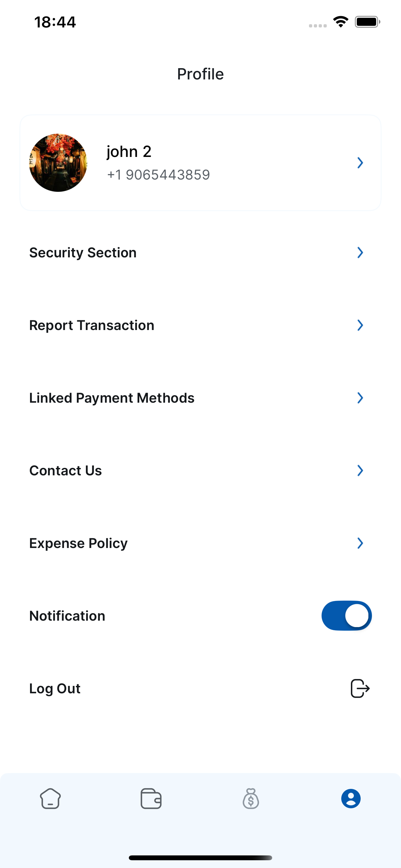Image resolution: width=401 pixels, height=868 pixels.
Task: Open the home tab icon
Action: [x=50, y=799]
